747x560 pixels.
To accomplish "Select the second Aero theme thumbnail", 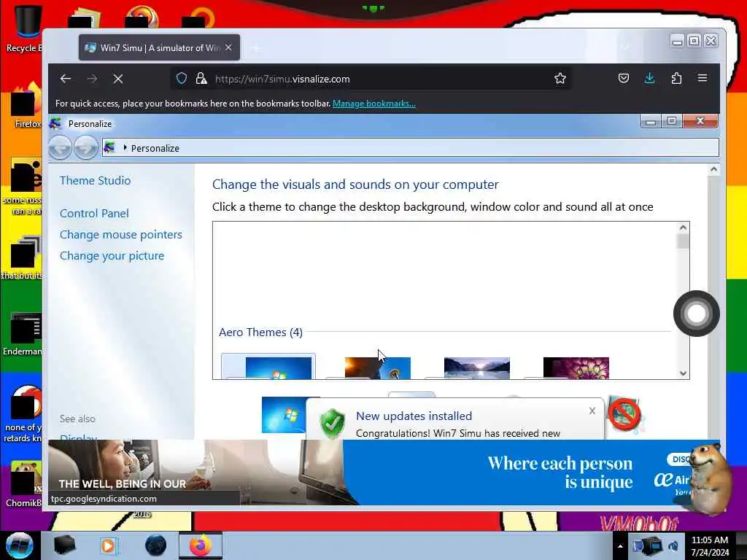I will click(x=377, y=368).
